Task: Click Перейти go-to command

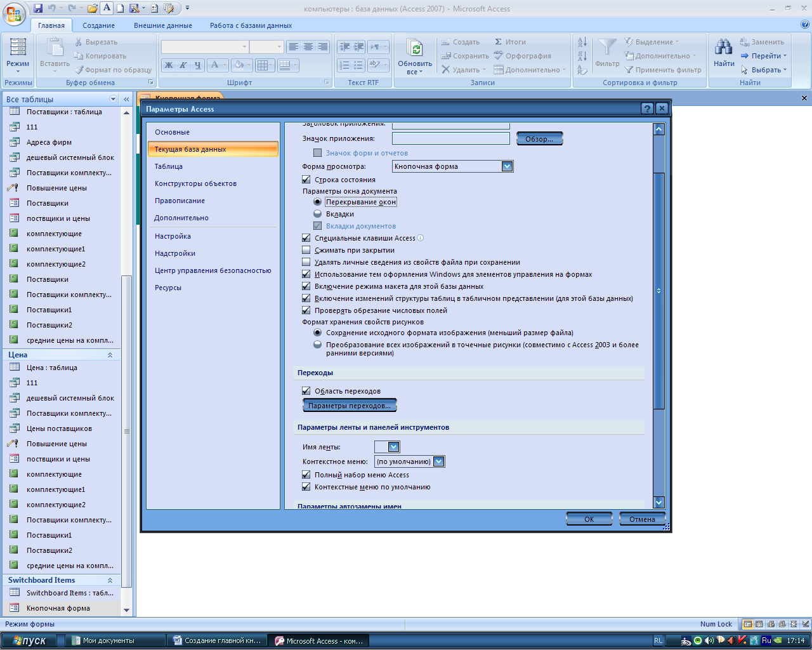Action: coord(764,56)
